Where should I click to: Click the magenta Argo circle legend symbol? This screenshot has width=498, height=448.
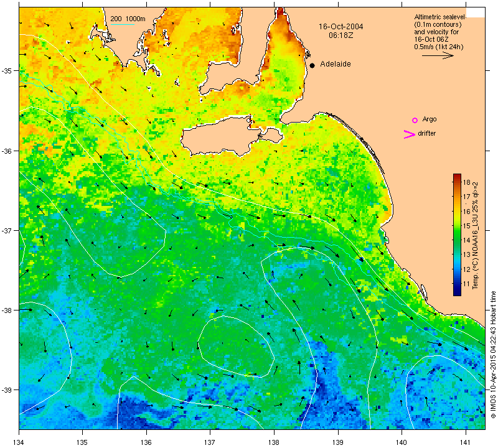[x=415, y=120]
